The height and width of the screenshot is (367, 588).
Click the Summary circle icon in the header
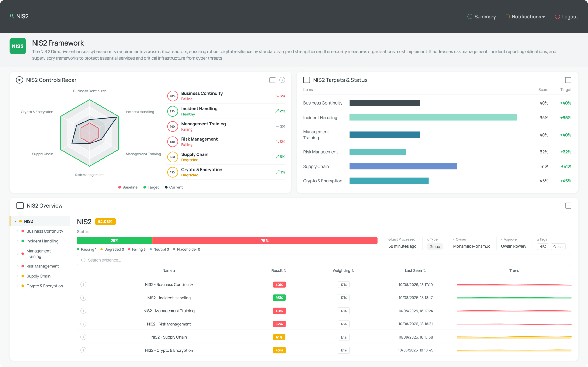pyautogui.click(x=470, y=17)
